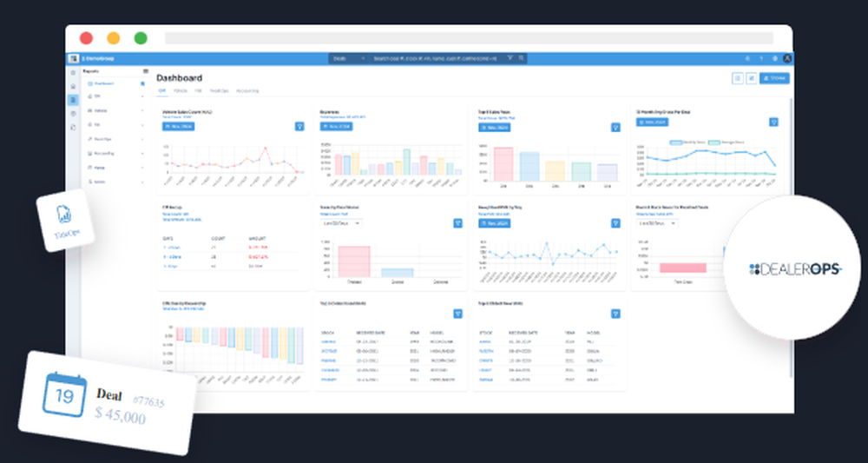
Task: Open the last icon in the left rail
Action: [73, 128]
